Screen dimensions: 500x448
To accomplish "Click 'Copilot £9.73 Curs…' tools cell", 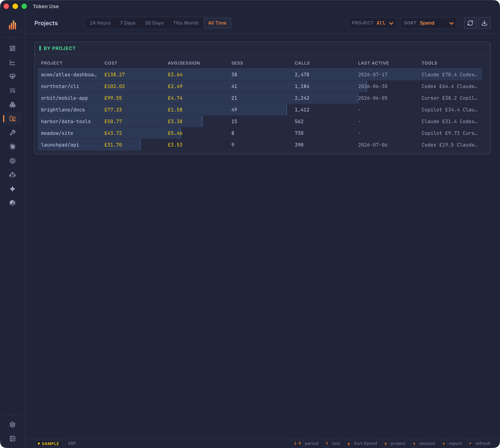I will click(449, 133).
